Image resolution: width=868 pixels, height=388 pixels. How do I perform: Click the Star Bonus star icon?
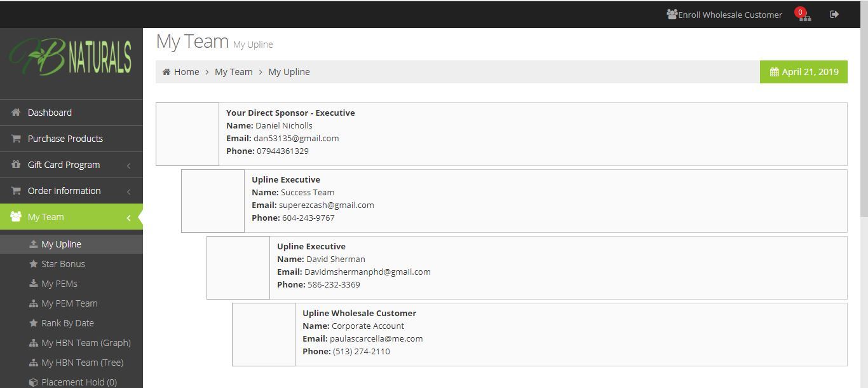34,264
